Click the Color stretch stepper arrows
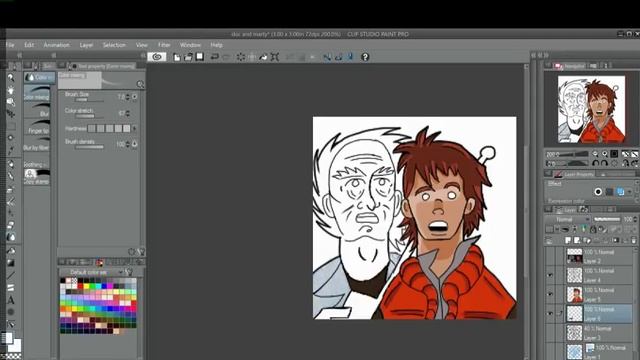640x360 pixels. [128, 113]
